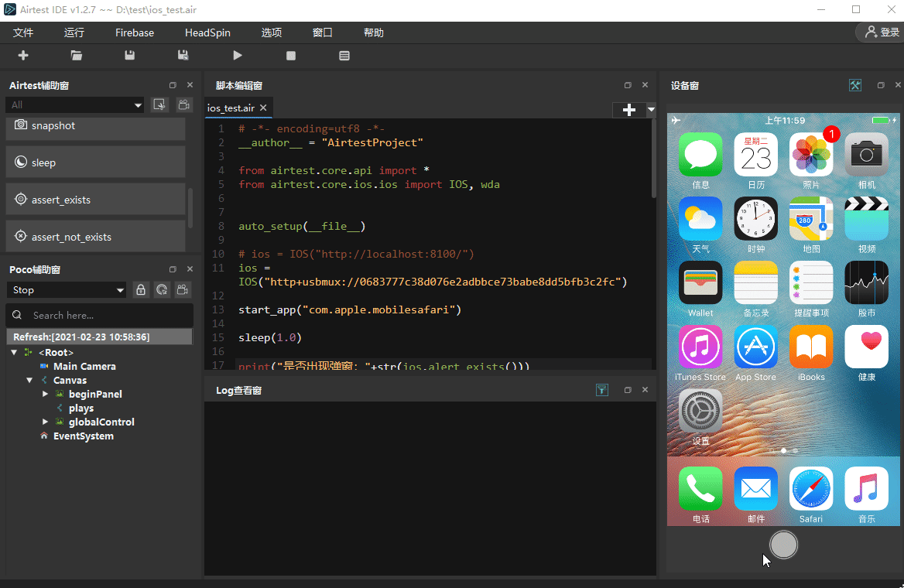904x588 pixels.
Task: Collapse the <Root> tree node
Action: tap(15, 352)
